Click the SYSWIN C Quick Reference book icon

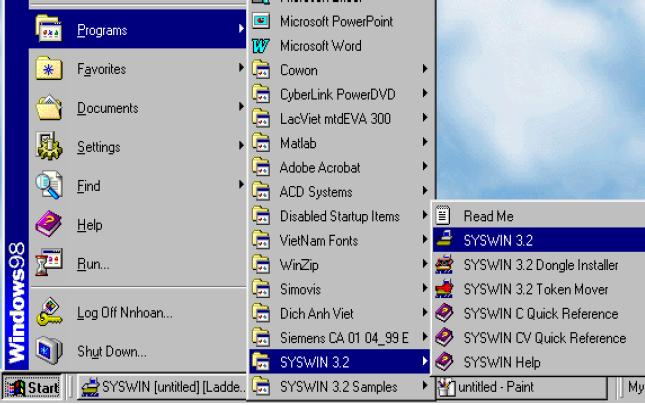[x=444, y=313]
